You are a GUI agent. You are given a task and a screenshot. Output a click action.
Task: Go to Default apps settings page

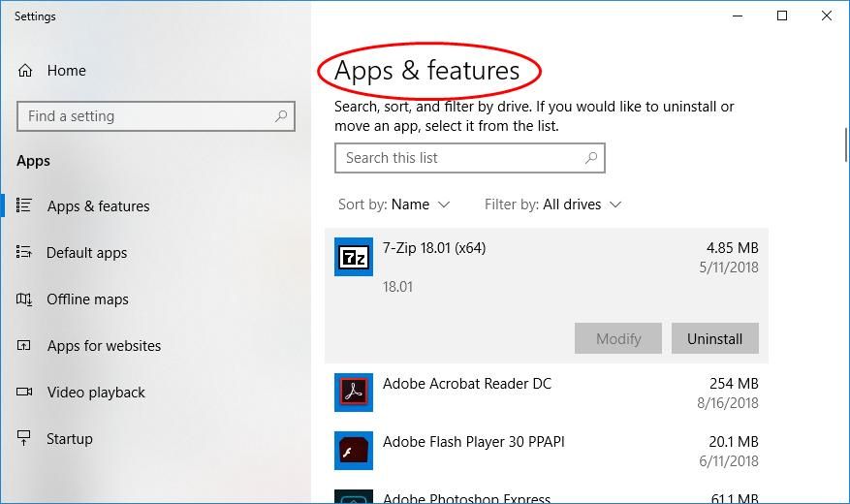tap(86, 253)
